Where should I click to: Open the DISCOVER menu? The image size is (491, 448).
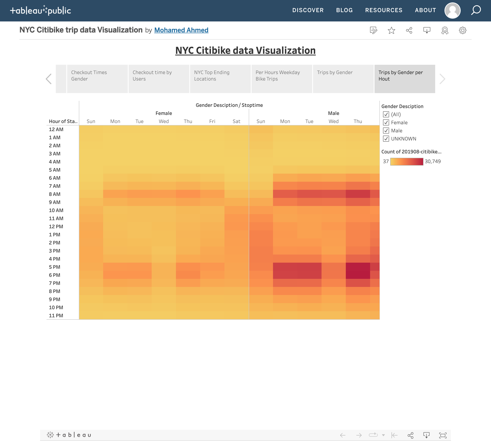click(308, 10)
